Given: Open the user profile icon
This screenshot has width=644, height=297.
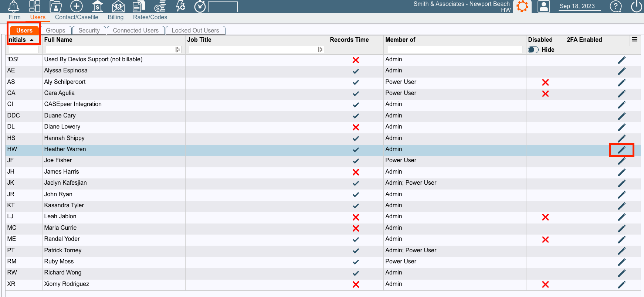Looking at the screenshot, I should 544,6.
